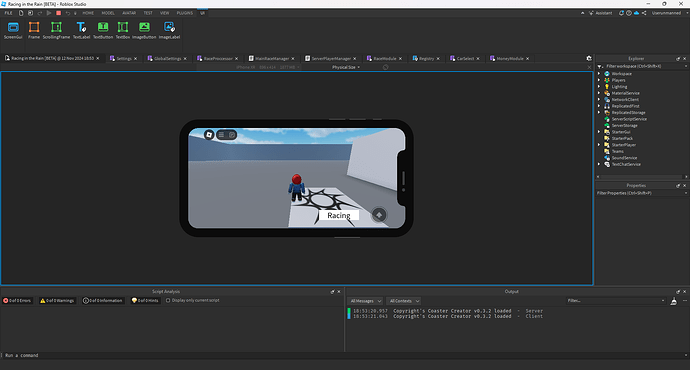Viewport: 690px width, 370px height.
Task: Insert a ScrollingFrame element
Action: (x=56, y=30)
